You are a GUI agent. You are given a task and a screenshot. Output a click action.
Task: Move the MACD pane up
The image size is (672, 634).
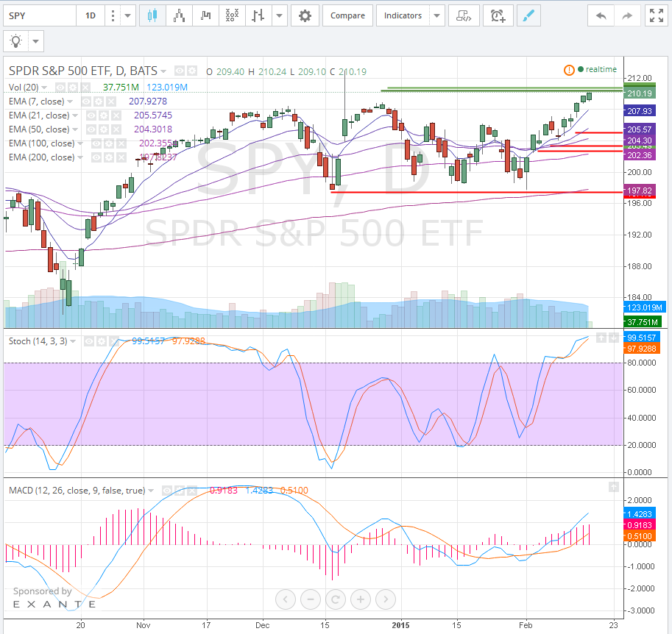[x=614, y=487]
